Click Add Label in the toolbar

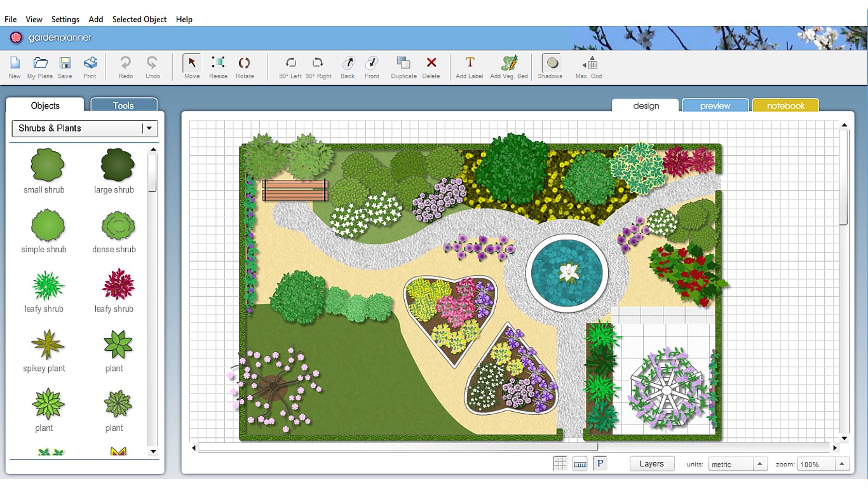[468, 67]
